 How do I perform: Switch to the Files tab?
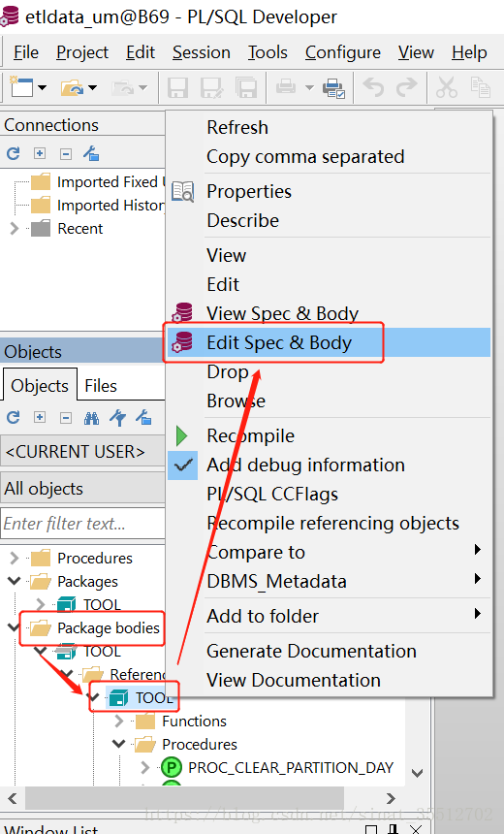(x=101, y=386)
